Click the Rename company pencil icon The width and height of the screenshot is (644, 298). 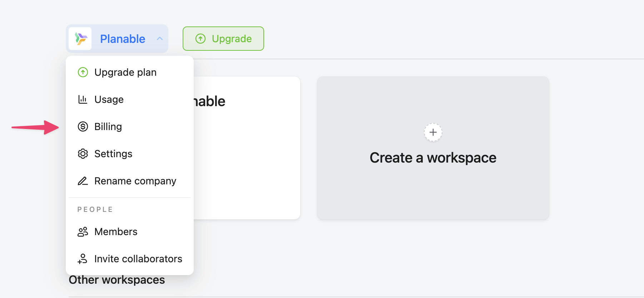tap(83, 181)
